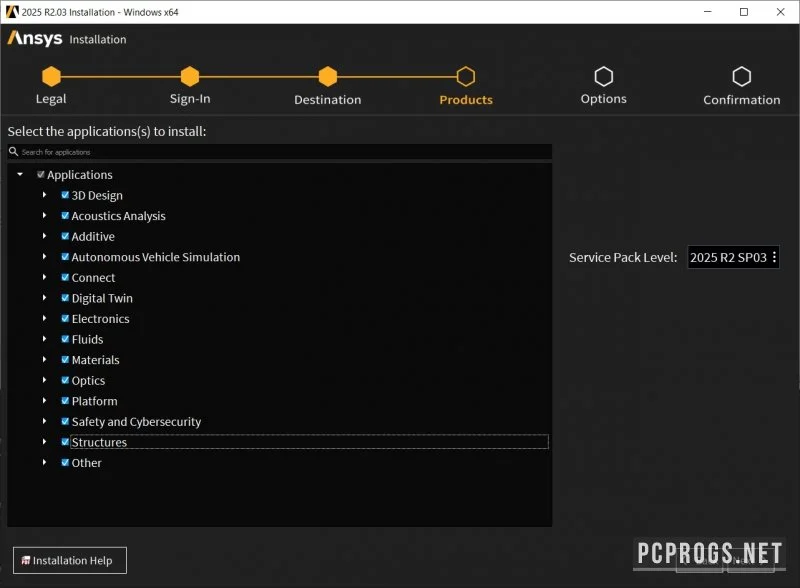Image resolution: width=800 pixels, height=588 pixels.
Task: Click the Confirmation step hexagon icon
Action: [x=741, y=77]
